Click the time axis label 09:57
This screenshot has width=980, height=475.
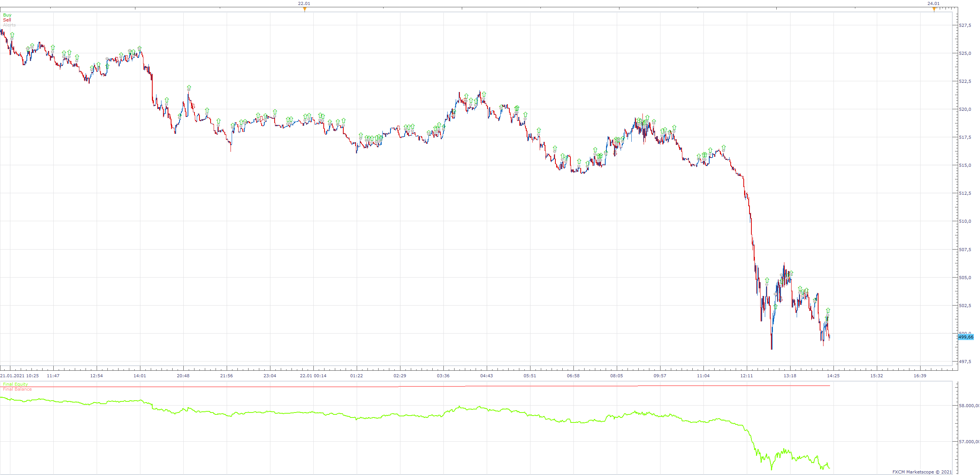click(x=660, y=376)
